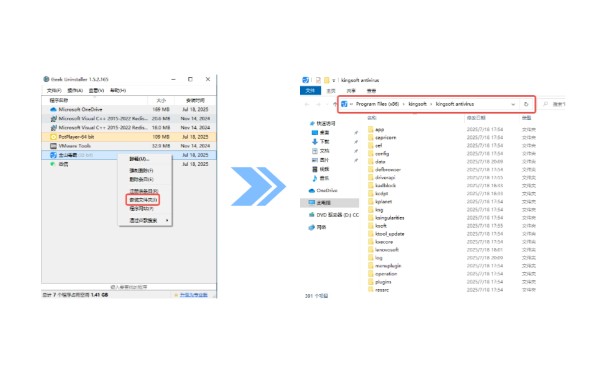This screenshot has height=373, width=600.
Task: Expand the address bar history dropdown arrow
Action: point(513,104)
